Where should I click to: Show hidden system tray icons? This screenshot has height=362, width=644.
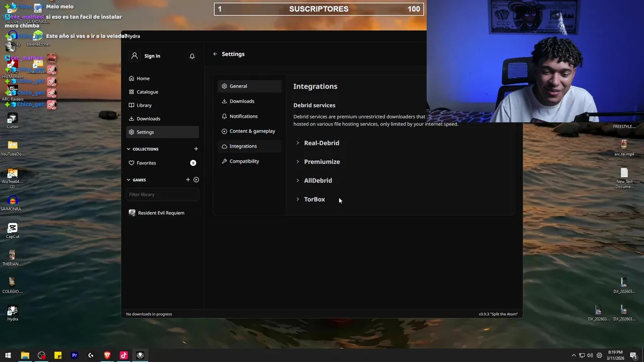click(x=574, y=355)
